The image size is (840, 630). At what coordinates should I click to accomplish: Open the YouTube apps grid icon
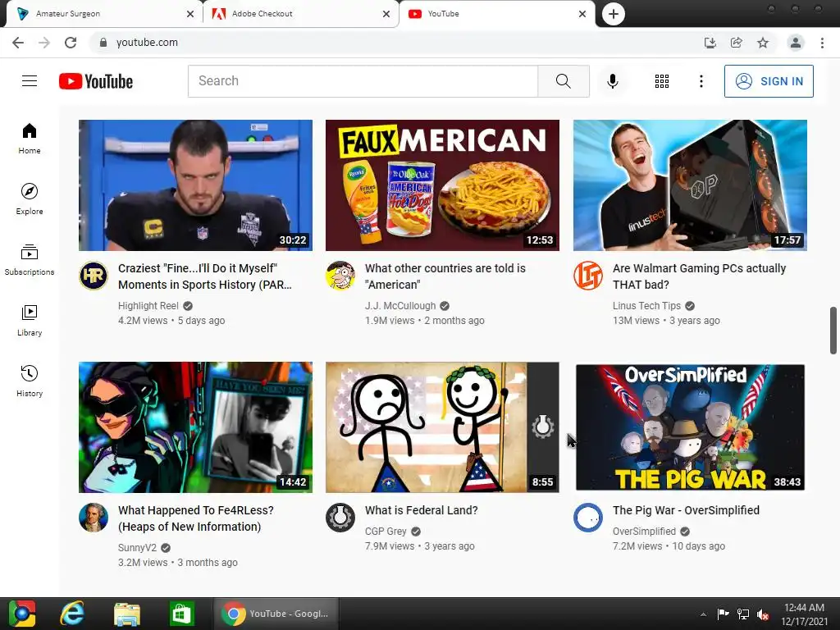[662, 81]
